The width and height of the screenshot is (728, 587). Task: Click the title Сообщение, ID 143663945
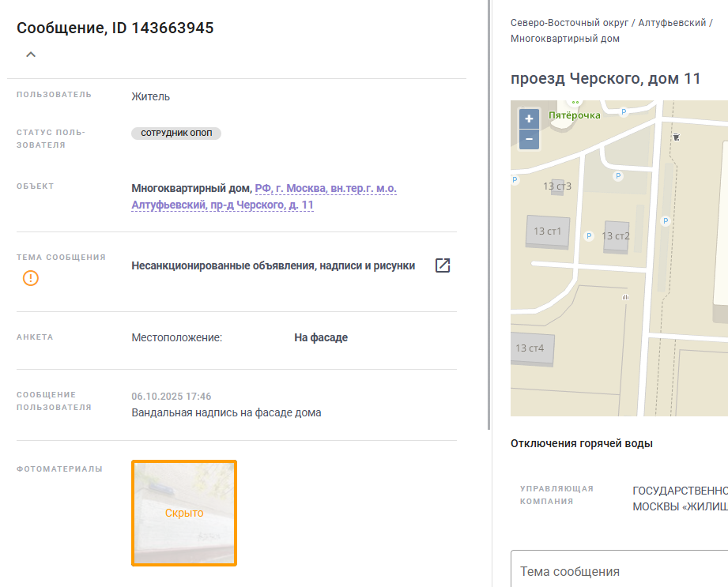[115, 28]
